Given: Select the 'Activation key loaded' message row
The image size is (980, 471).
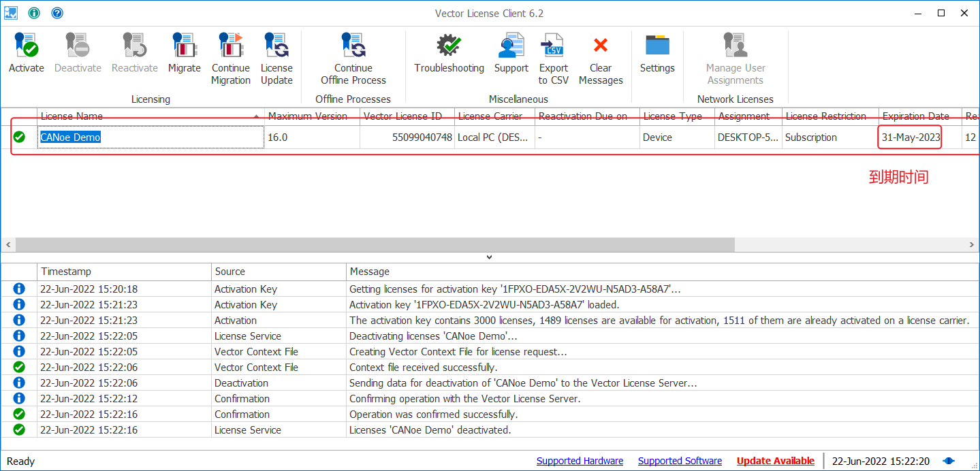Looking at the screenshot, I should [490, 304].
